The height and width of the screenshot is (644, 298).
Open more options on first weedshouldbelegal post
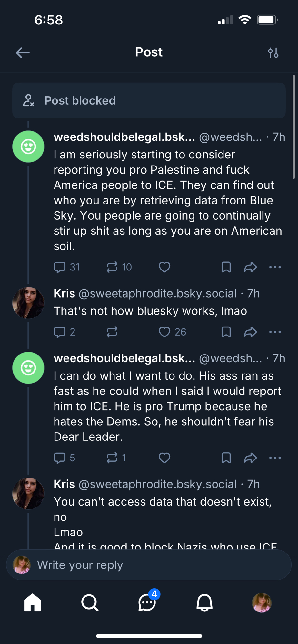tap(275, 267)
